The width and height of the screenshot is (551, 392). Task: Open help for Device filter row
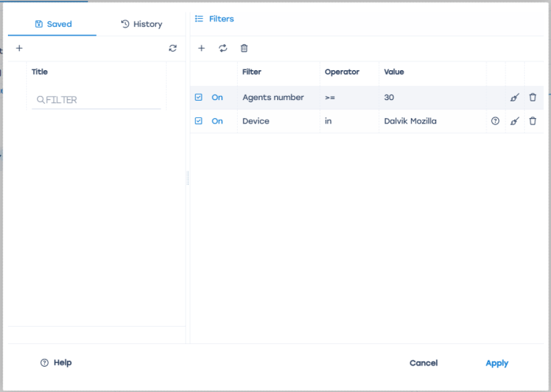(x=495, y=121)
